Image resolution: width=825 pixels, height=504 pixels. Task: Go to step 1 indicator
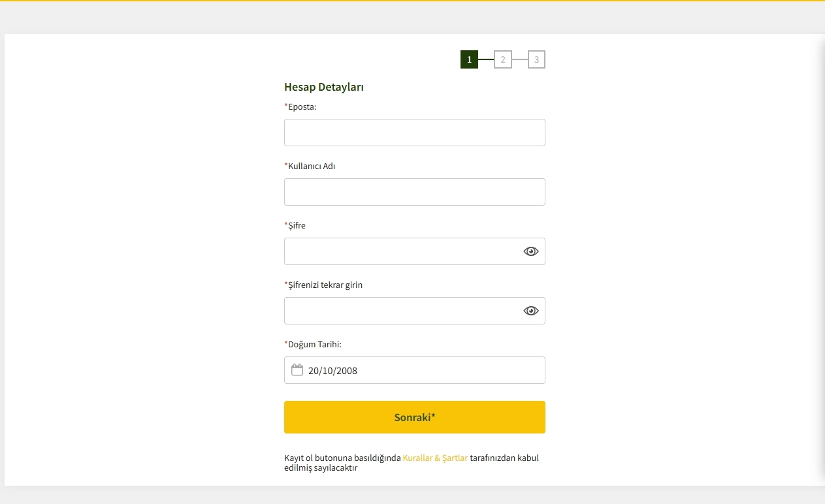(469, 59)
